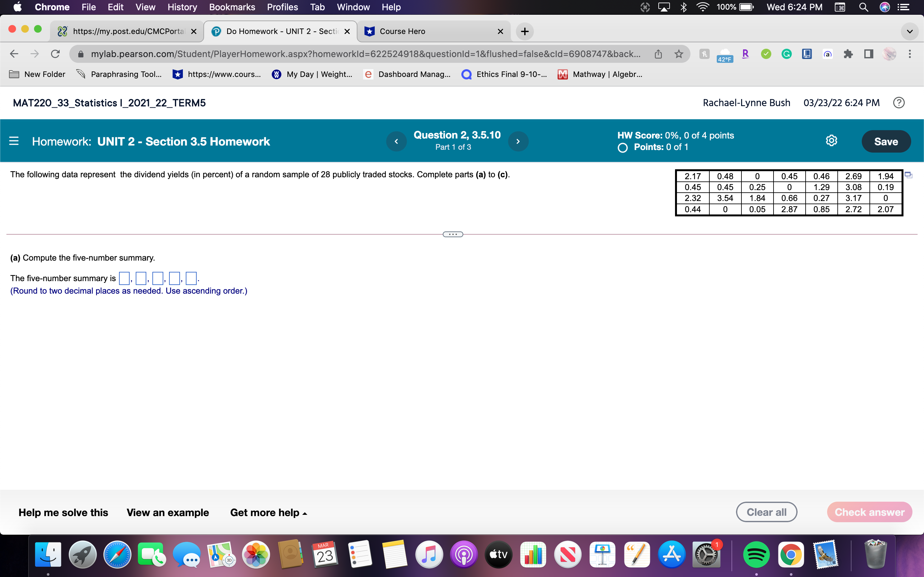This screenshot has width=924, height=577.
Task: Select the Points radio circle
Action: (623, 148)
